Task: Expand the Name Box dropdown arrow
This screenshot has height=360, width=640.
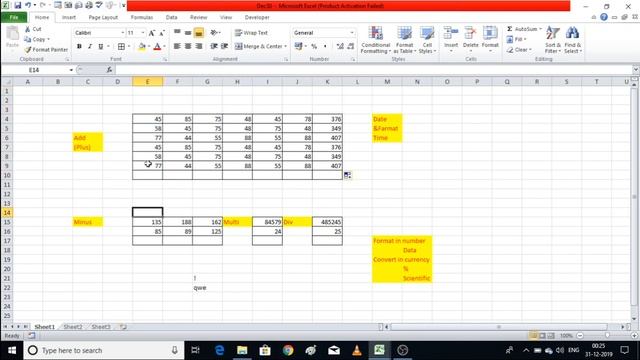Action: click(71, 70)
